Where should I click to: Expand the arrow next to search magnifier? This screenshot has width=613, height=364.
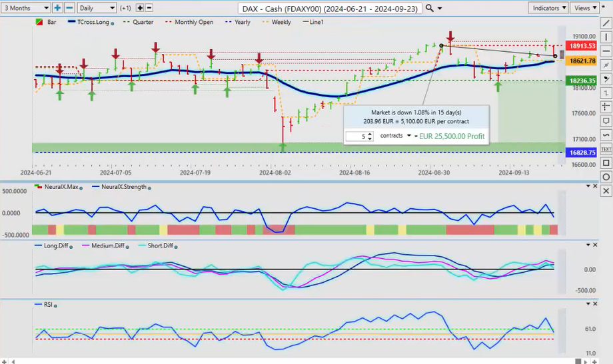440,8
